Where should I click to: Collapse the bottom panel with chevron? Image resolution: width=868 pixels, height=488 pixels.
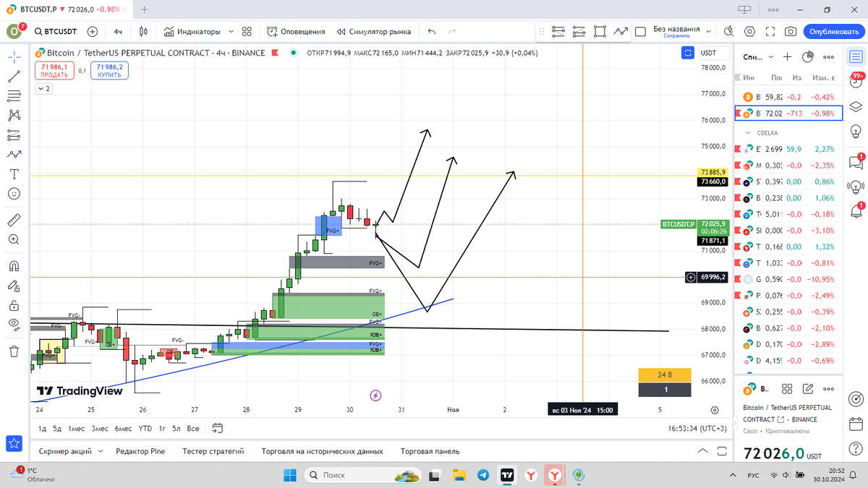pyautogui.click(x=702, y=451)
